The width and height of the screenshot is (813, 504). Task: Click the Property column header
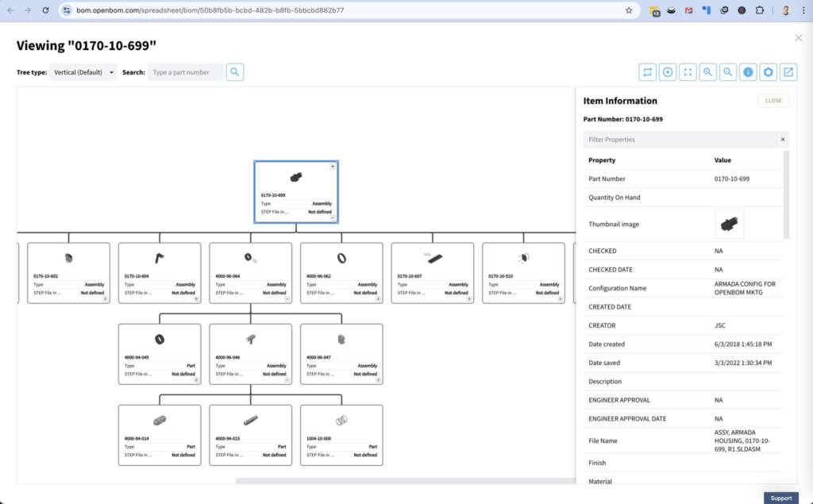tap(602, 160)
